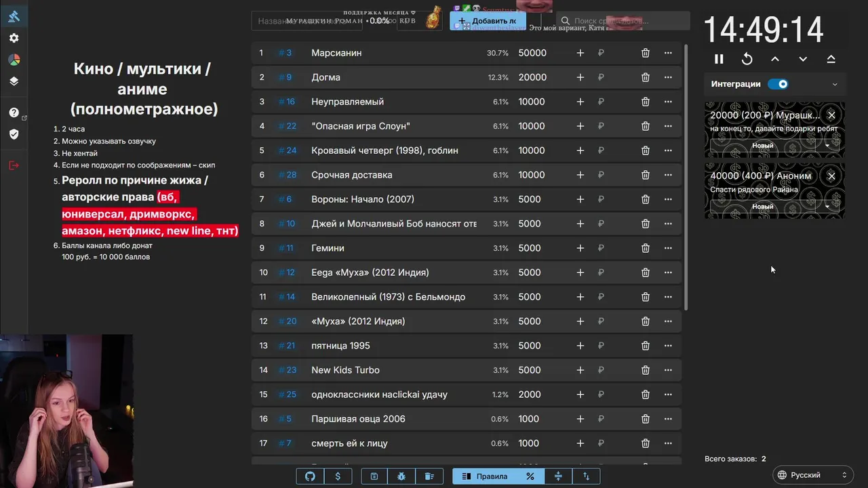Viewport: 868px width, 488px height.
Task: Click the double-up timer boost icon
Action: point(831,59)
